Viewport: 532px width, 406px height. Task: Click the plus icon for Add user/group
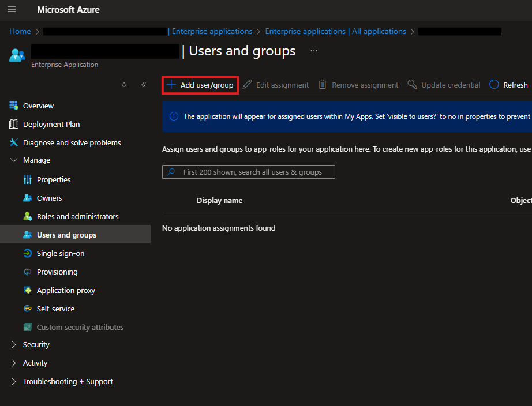tap(171, 84)
